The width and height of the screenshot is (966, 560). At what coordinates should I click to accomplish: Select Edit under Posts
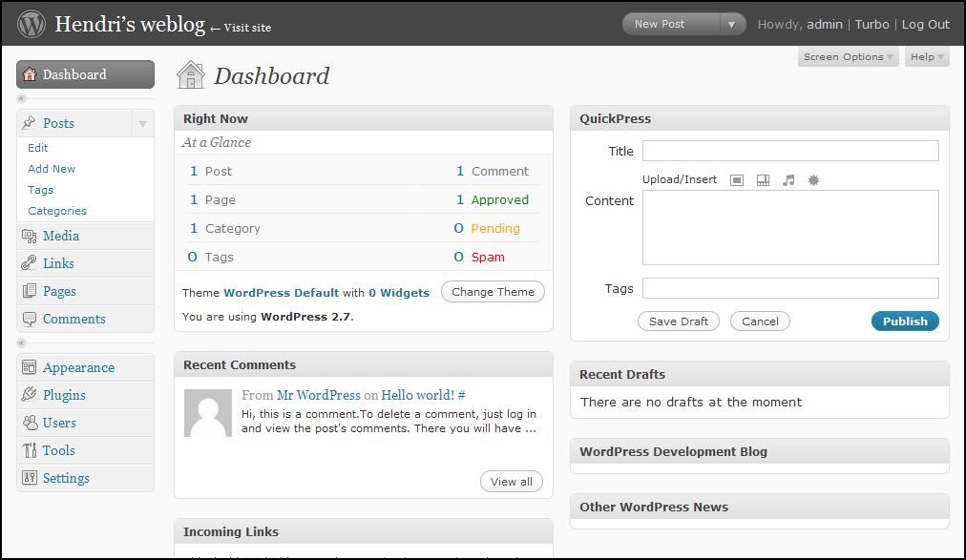37,148
